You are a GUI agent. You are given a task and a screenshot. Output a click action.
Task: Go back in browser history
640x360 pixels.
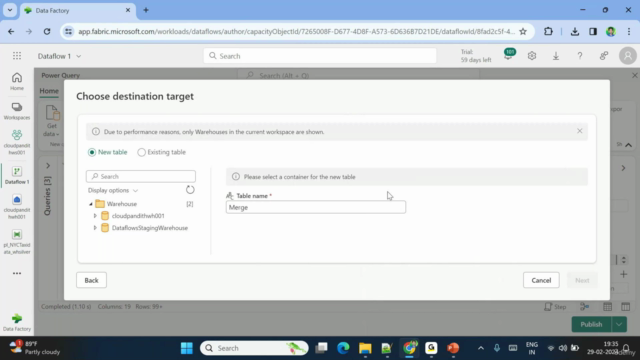[11, 31]
